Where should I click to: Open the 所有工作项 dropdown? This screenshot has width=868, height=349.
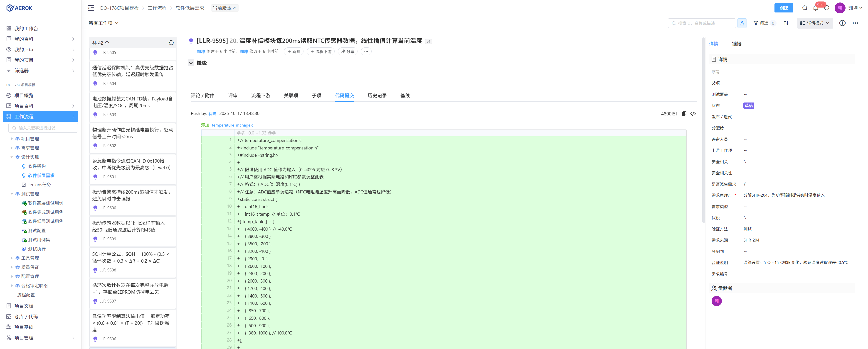click(x=104, y=23)
